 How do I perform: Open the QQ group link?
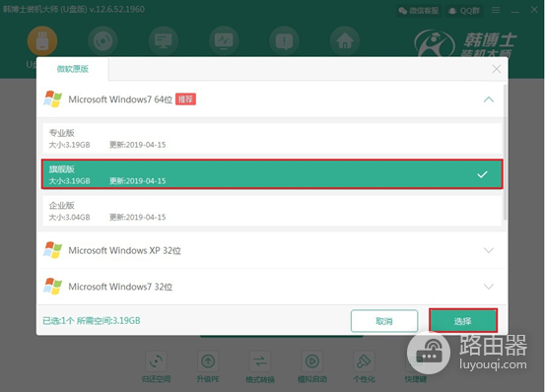464,11
